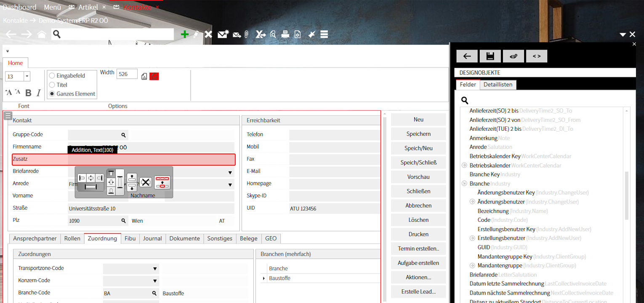Click the angle brackets code icon
This screenshot has width=644, height=303.
[x=536, y=56]
